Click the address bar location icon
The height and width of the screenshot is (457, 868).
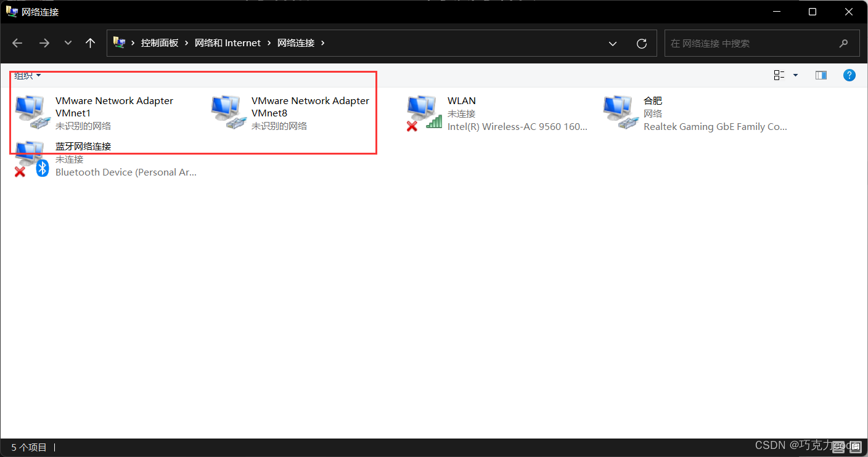click(119, 42)
